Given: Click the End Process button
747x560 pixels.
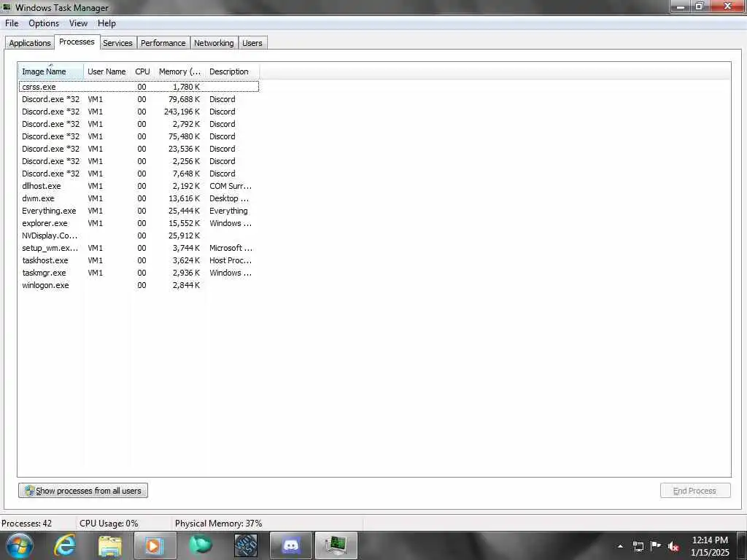Looking at the screenshot, I should (x=695, y=491).
